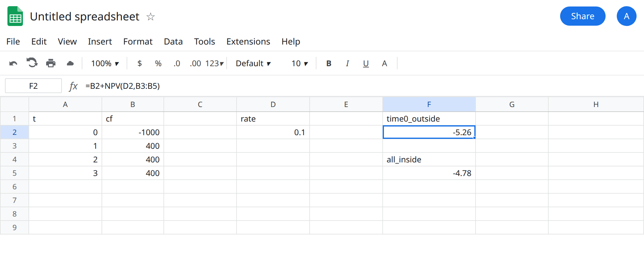Print the spreadsheet with printer icon
The height and width of the screenshot is (266, 644).
pos(51,63)
